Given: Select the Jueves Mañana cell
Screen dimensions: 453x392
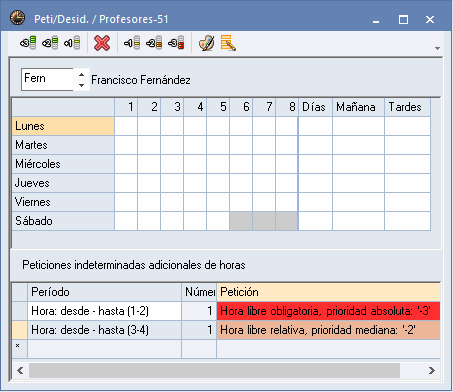Looking at the screenshot, I should tap(359, 183).
